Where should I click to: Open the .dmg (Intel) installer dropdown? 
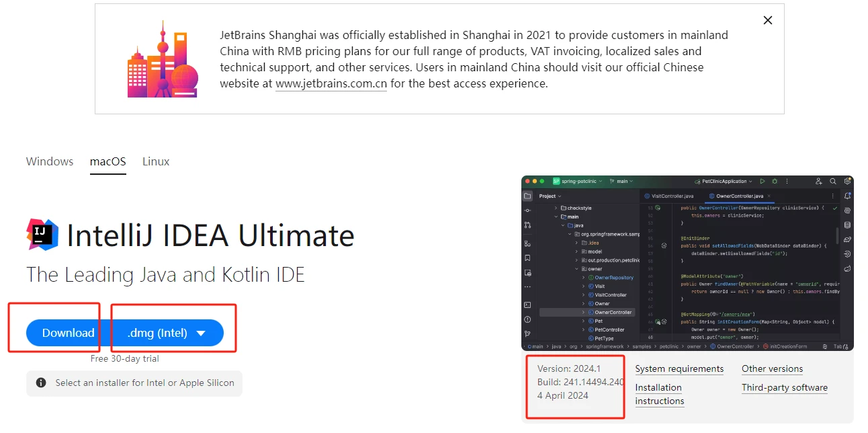coord(167,333)
